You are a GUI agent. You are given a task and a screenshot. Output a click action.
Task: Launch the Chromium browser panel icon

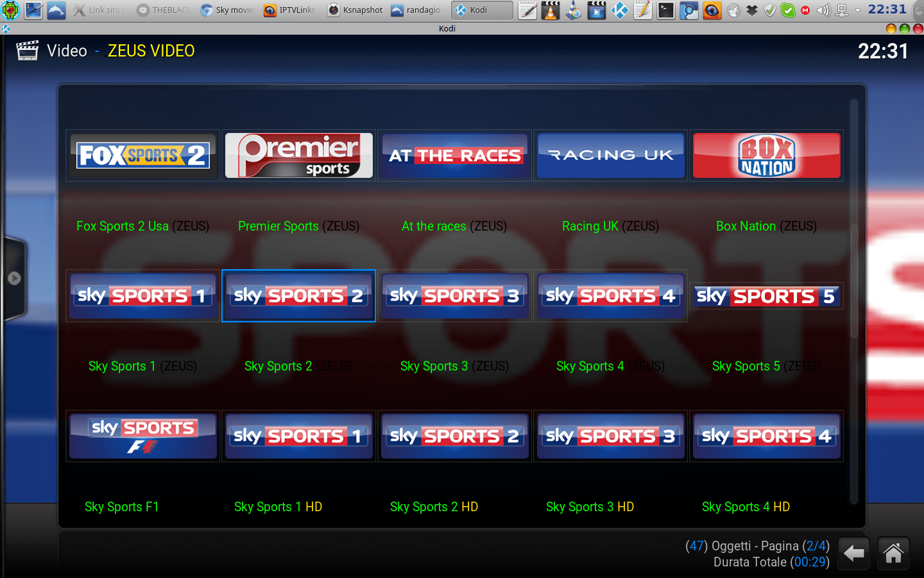coord(689,10)
